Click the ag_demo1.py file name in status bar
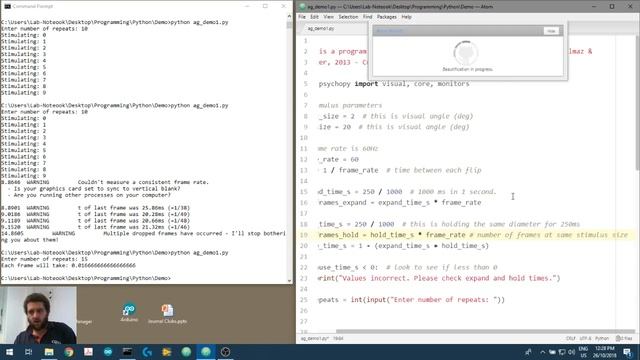 point(315,338)
